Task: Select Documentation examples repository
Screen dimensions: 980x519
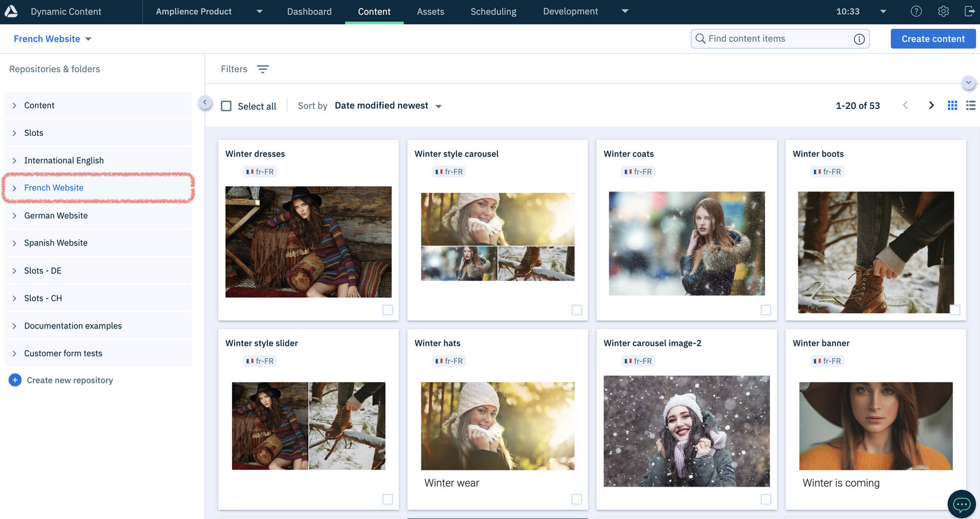Action: tap(98, 326)
